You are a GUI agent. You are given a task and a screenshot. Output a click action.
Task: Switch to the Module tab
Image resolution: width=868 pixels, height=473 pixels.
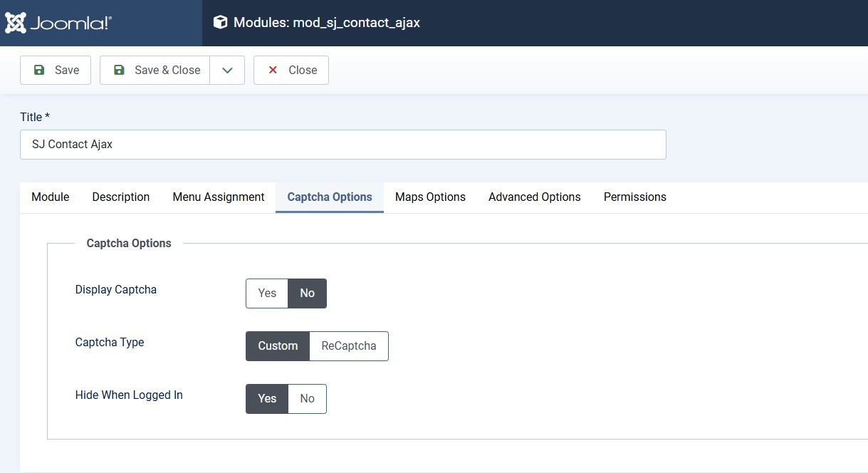[x=51, y=197]
